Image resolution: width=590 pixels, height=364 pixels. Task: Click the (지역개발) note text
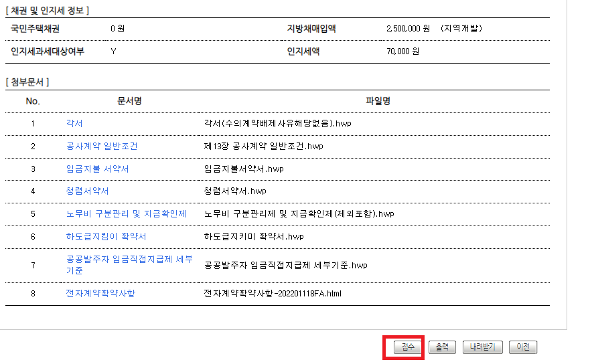tap(461, 29)
